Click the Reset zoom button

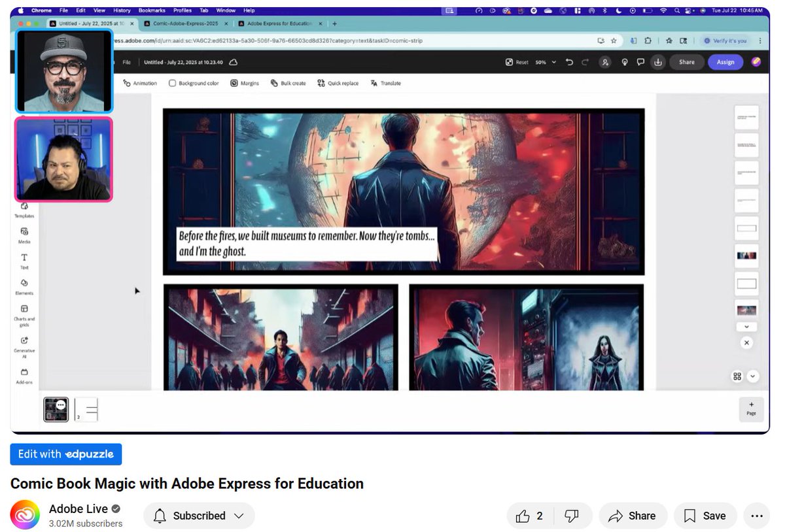[517, 62]
